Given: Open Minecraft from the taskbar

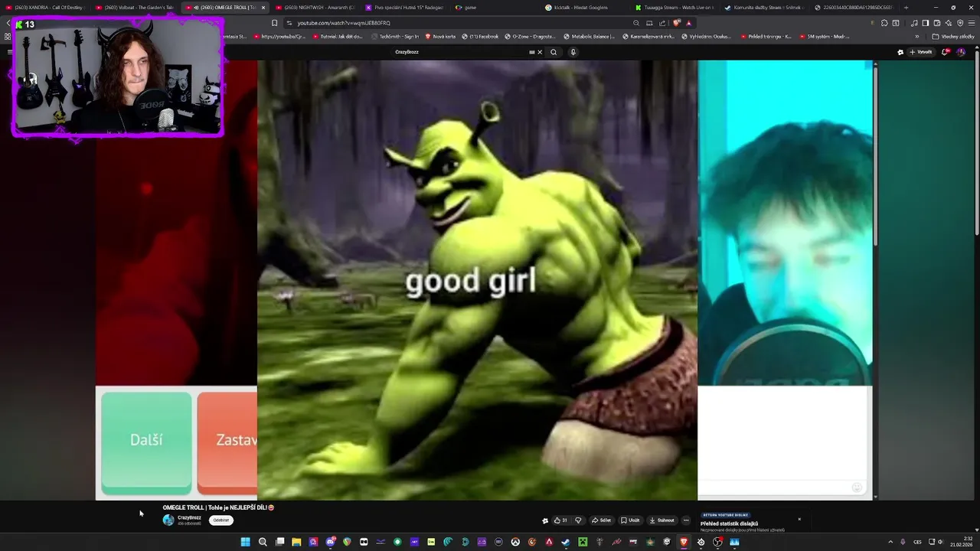Looking at the screenshot, I should pos(583,542).
